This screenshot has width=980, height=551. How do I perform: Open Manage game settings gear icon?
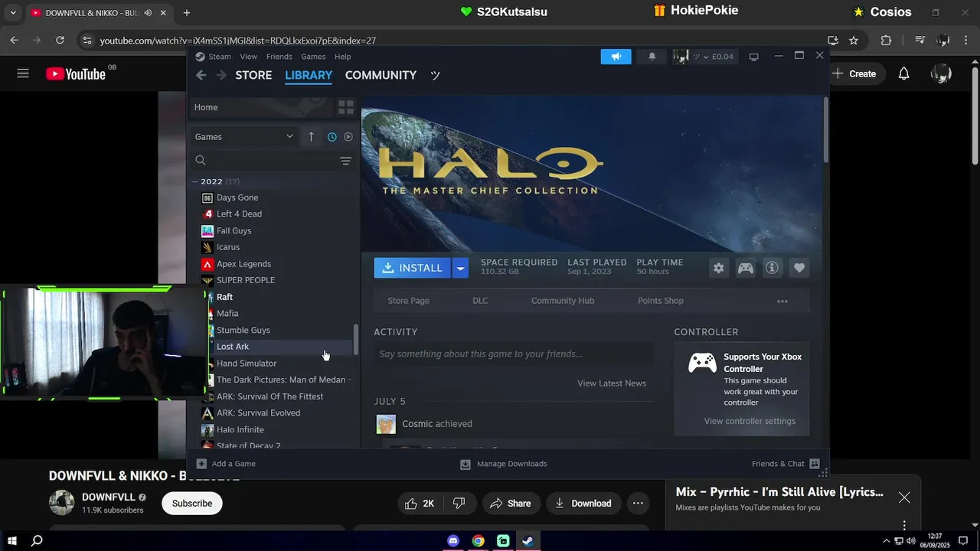click(718, 268)
